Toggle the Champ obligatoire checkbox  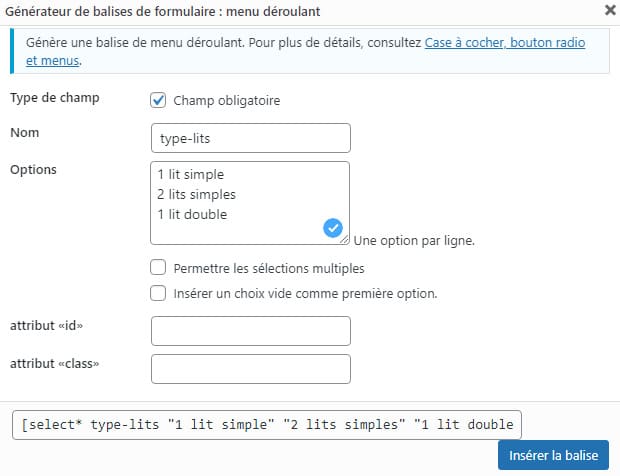[x=158, y=100]
